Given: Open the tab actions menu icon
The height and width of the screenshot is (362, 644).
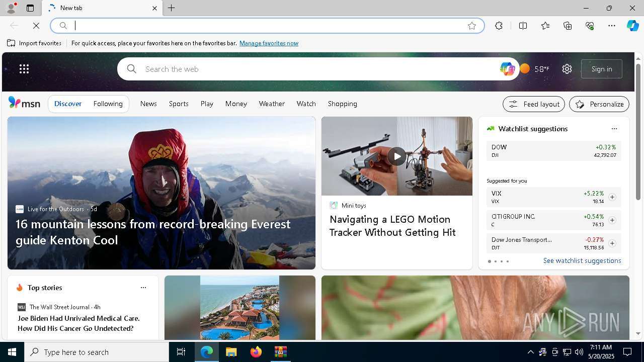Looking at the screenshot, I should pos(30,8).
